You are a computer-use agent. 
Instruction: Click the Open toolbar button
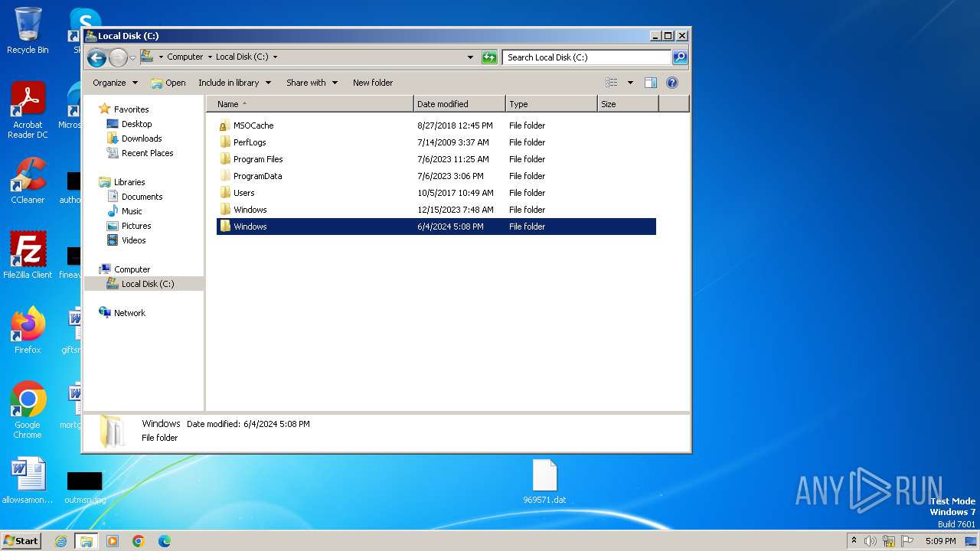(x=168, y=83)
